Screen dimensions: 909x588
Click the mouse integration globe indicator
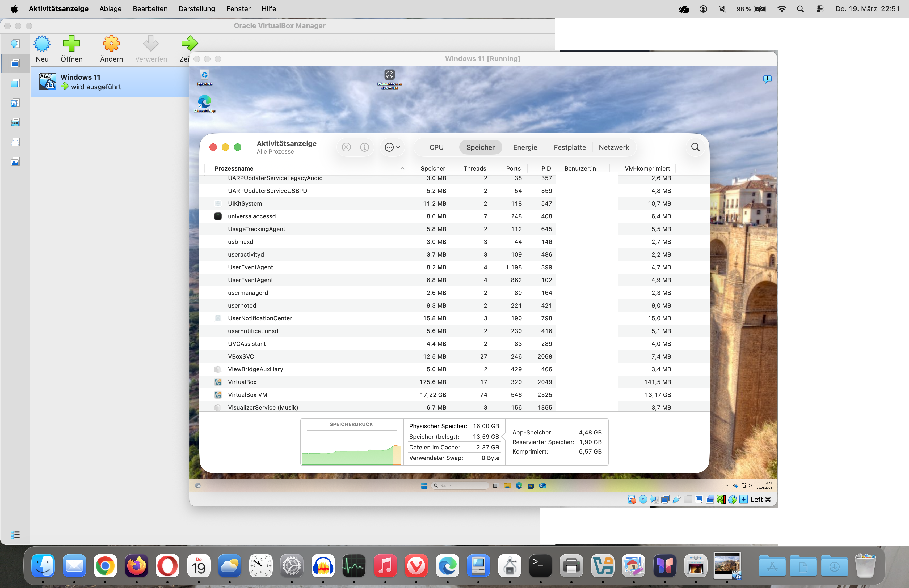[733, 500]
